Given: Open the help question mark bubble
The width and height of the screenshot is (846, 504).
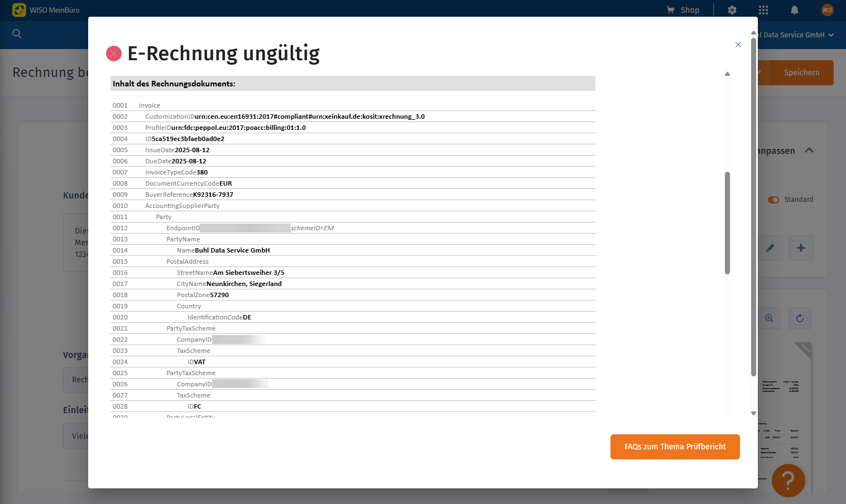Looking at the screenshot, I should coord(789,480).
